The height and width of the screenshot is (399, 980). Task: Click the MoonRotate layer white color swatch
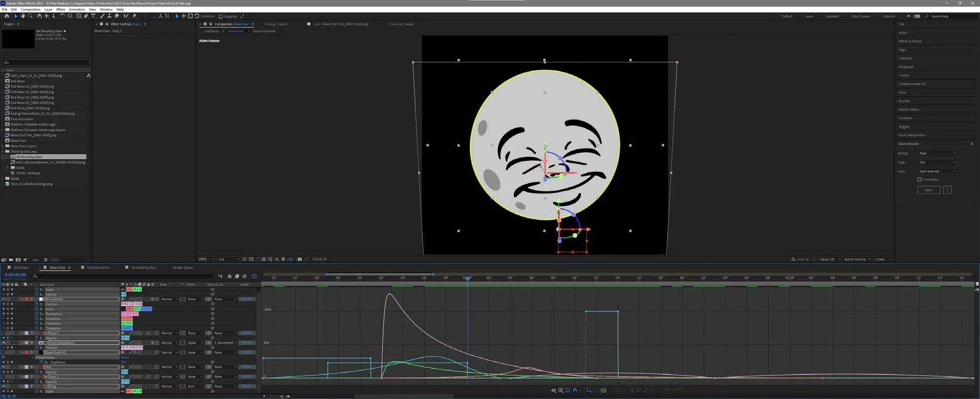click(41, 299)
